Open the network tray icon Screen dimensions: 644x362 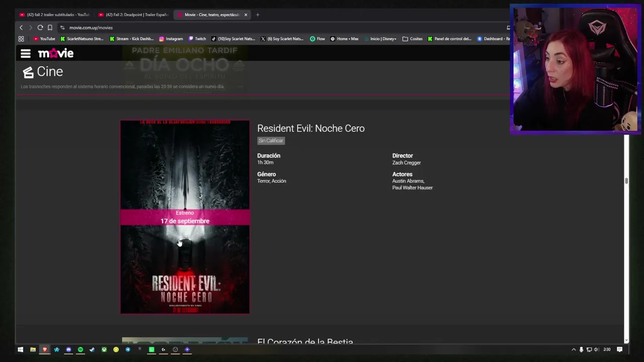click(x=589, y=349)
